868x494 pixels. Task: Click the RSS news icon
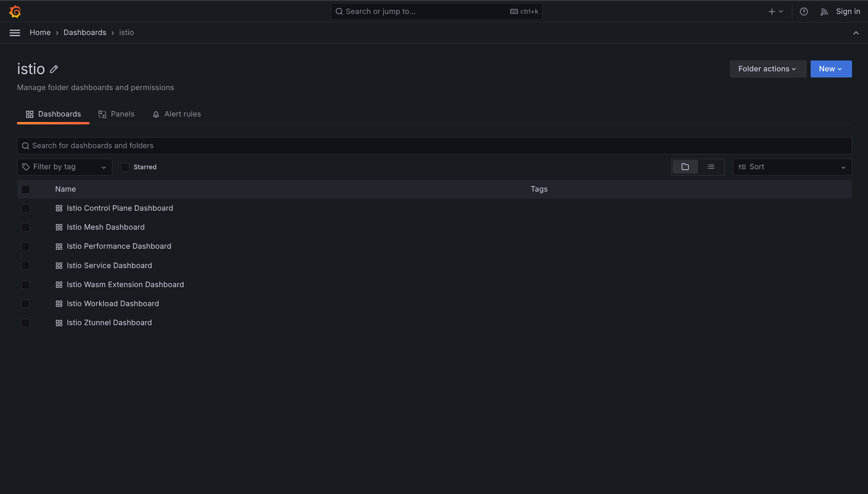824,11
